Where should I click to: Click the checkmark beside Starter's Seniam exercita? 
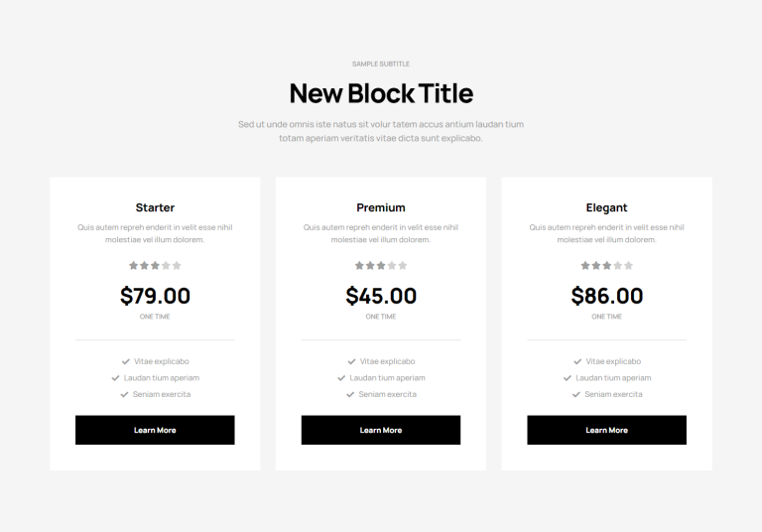click(124, 395)
